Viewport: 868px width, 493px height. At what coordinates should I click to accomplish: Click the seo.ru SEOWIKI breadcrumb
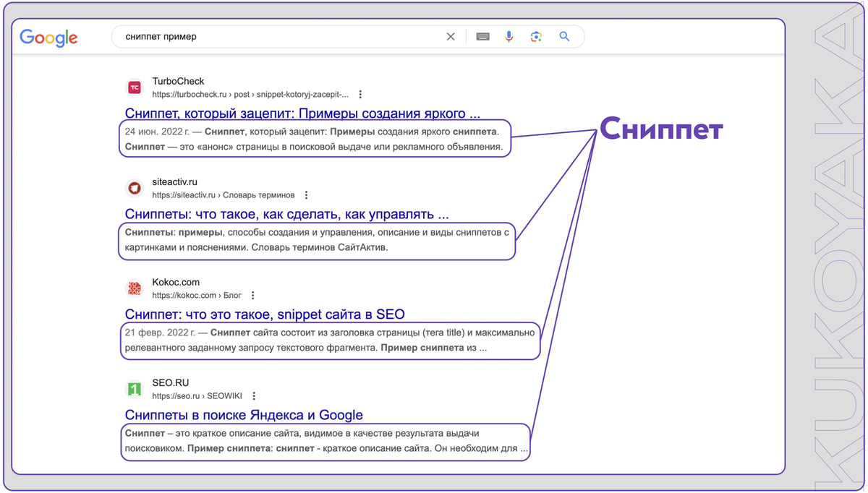(197, 396)
